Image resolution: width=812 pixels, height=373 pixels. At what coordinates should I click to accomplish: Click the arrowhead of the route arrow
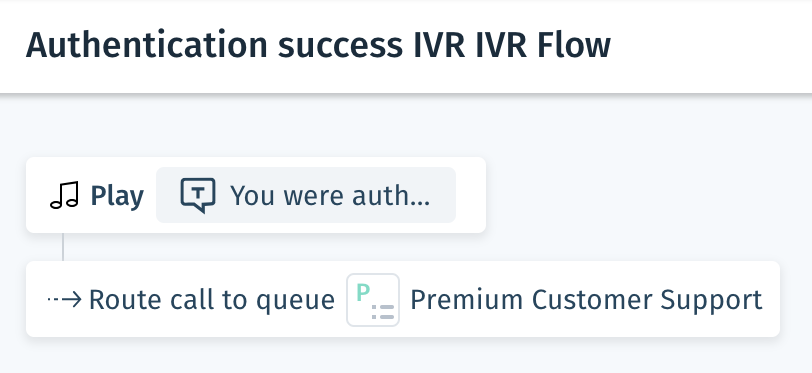(x=75, y=299)
